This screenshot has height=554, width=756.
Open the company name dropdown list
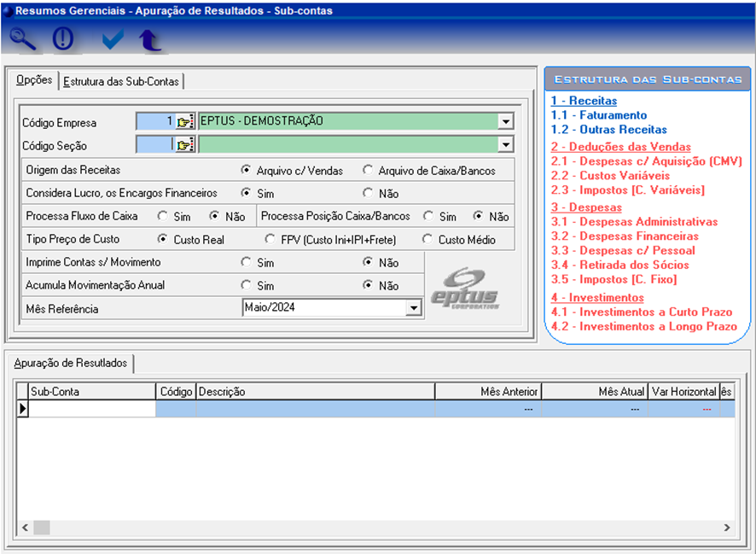tap(505, 122)
